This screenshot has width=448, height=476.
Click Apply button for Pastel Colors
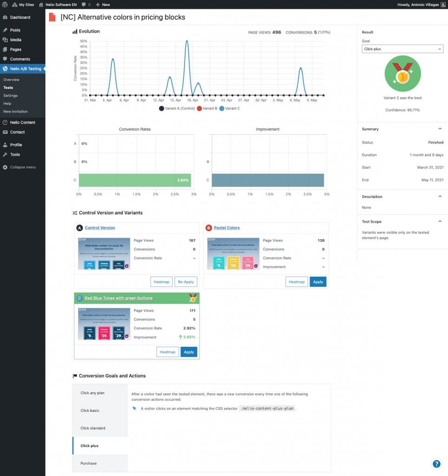(318, 282)
